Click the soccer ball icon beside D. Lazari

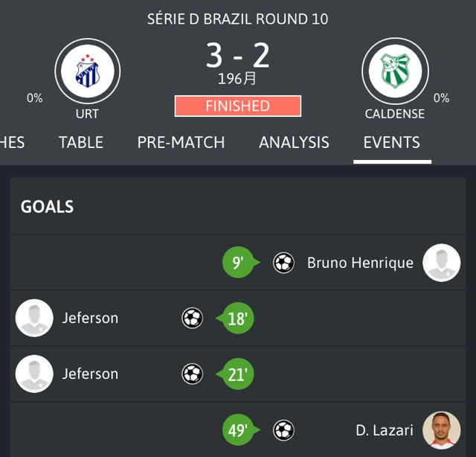pos(283,429)
